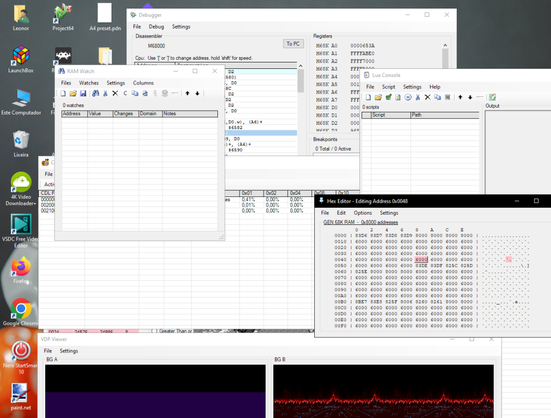Open a script using the folder icon in Lua Console
This screenshot has width=551, height=418.
pos(378,97)
